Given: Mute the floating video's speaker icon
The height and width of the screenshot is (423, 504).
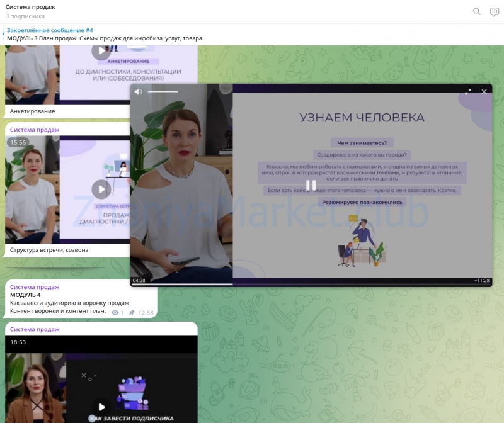Looking at the screenshot, I should [138, 91].
